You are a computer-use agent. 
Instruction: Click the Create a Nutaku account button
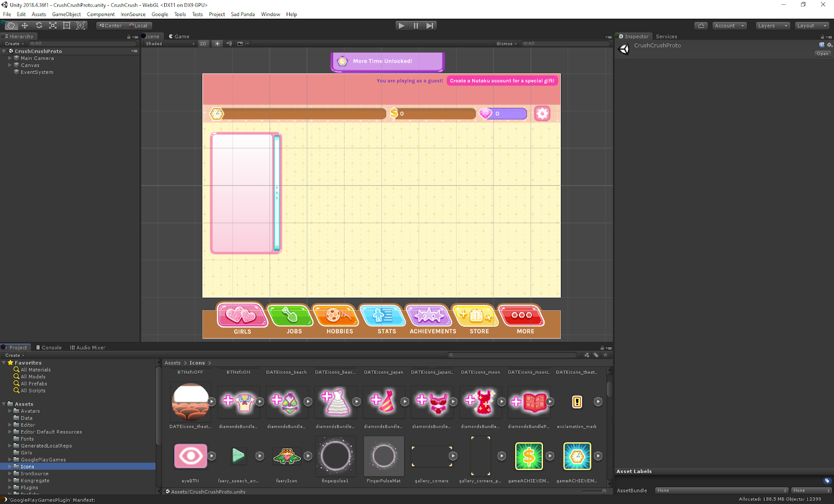pyautogui.click(x=502, y=81)
